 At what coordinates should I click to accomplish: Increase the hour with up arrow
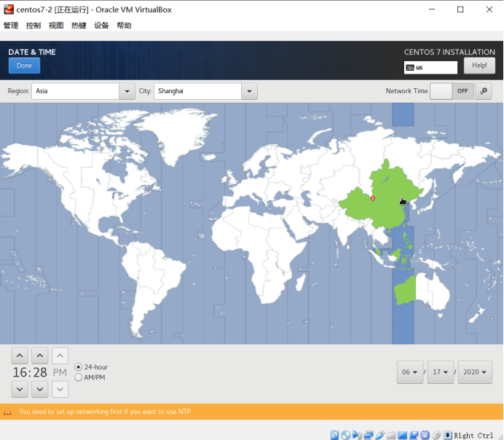tap(20, 355)
